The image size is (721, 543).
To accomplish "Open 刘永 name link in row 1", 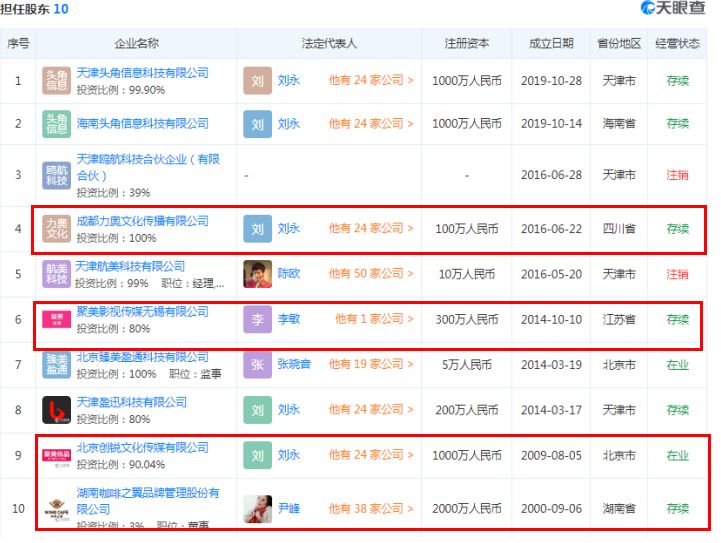I will pos(289,80).
